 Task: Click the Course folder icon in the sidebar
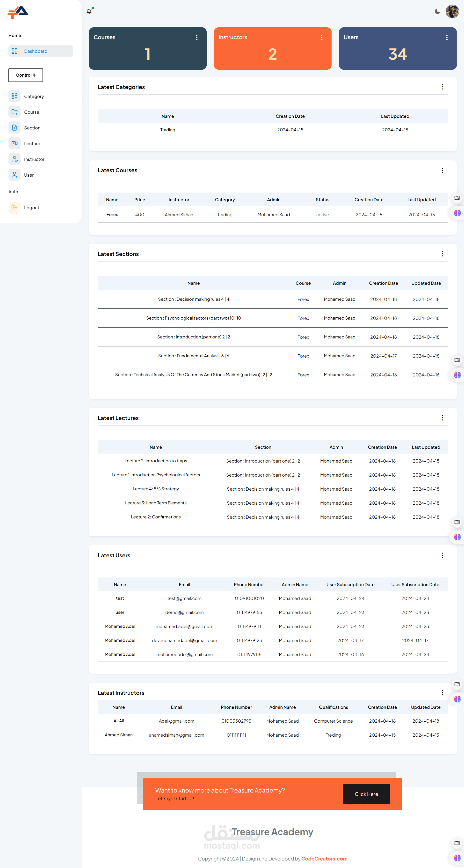point(14,112)
